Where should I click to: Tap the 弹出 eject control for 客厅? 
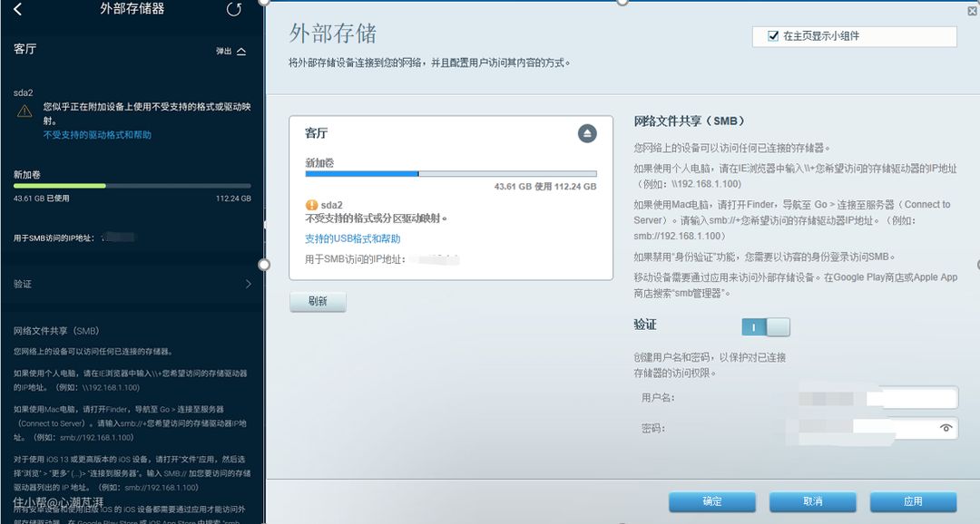point(231,52)
